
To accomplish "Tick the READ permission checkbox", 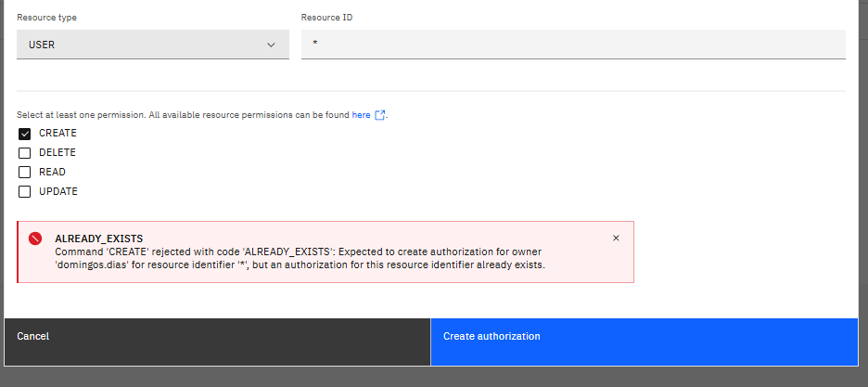I will click(24, 173).
